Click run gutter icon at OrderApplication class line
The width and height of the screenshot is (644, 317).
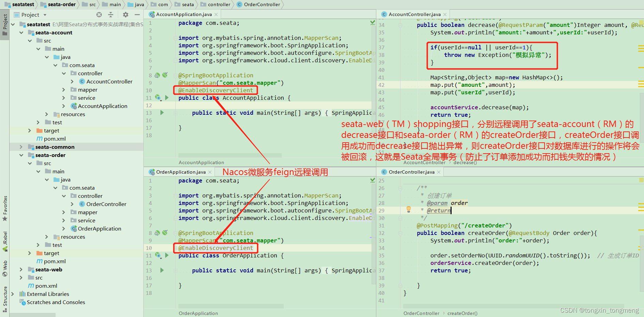[167, 255]
